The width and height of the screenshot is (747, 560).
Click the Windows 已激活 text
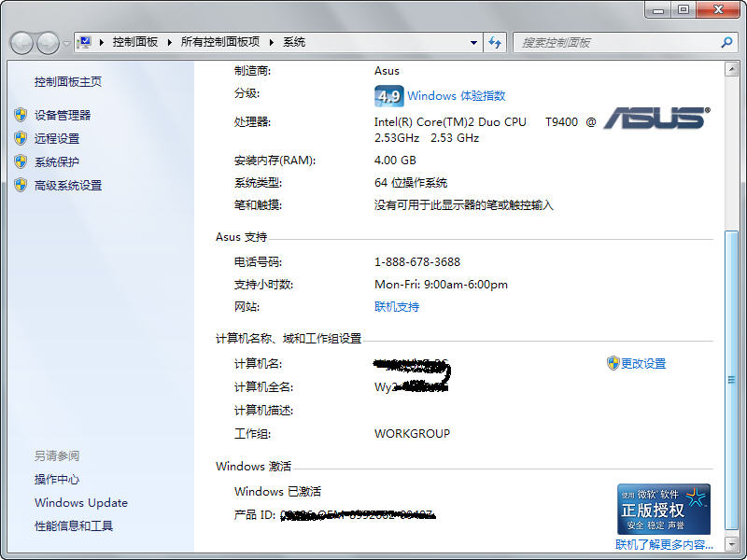coord(277,492)
